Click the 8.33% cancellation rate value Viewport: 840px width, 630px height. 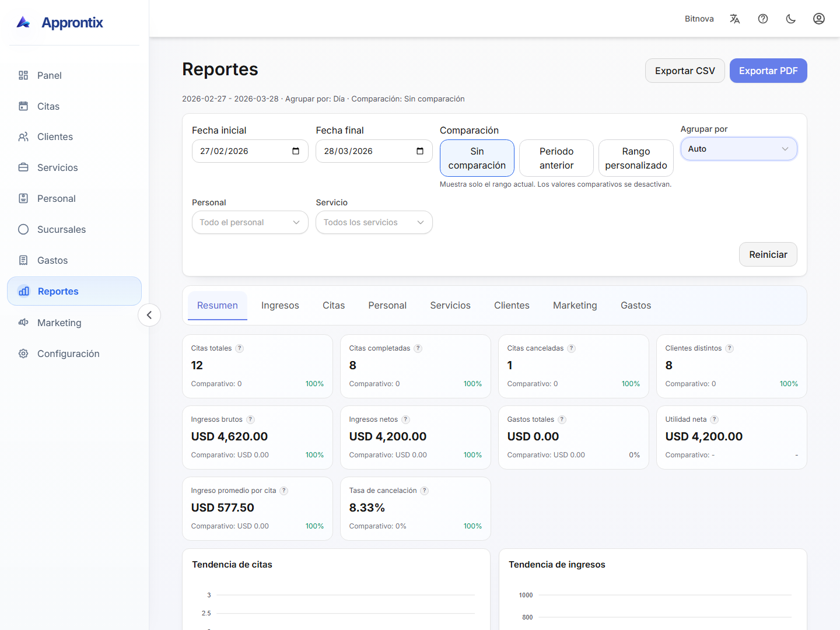pyautogui.click(x=367, y=508)
